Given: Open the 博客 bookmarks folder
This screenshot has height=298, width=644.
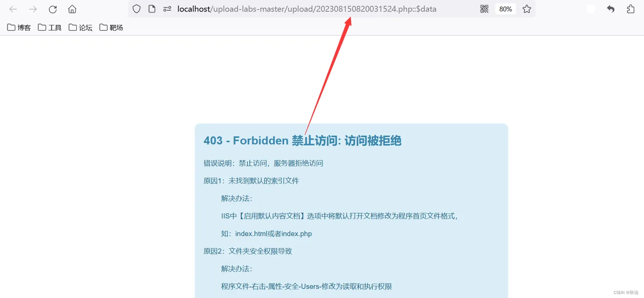Looking at the screenshot, I should 19,28.
